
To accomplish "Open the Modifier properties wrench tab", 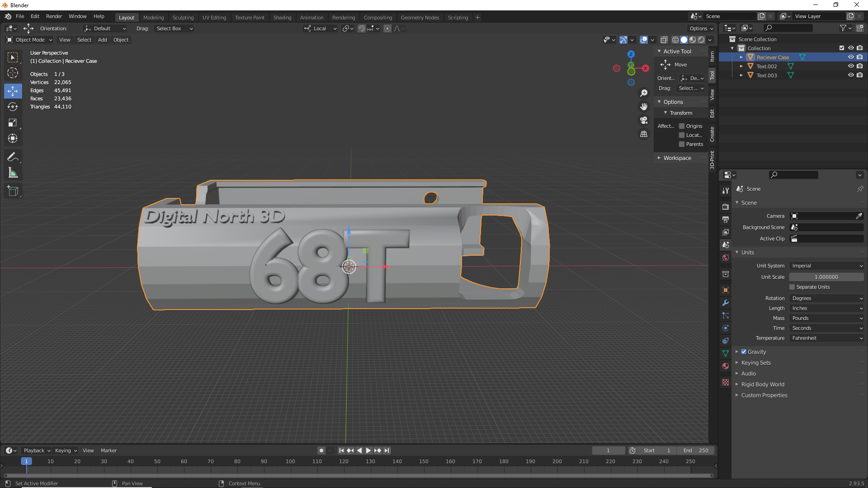I will 726,303.
